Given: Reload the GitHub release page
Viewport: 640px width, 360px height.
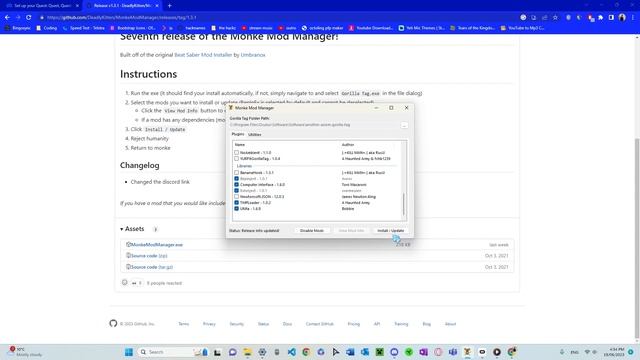Looking at the screenshot, I should pos(29,18).
